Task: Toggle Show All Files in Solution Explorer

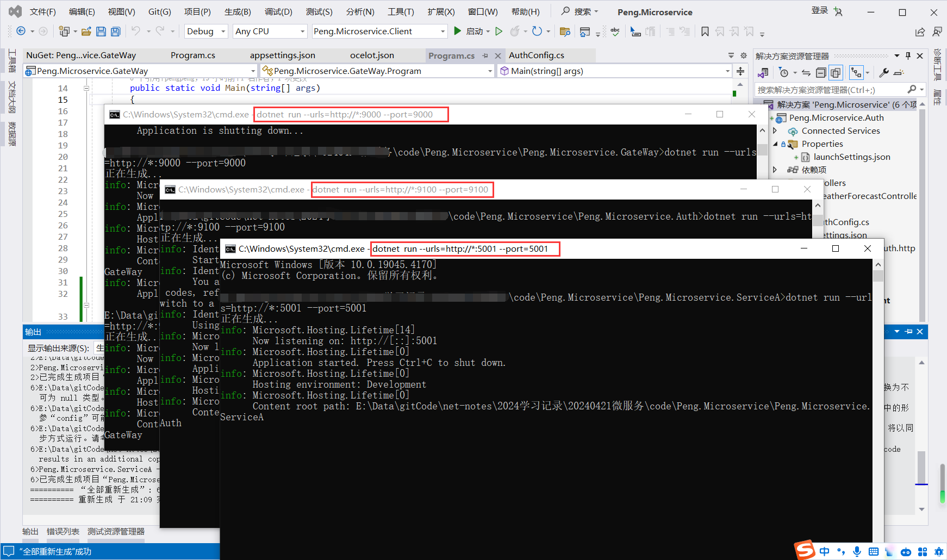Action: (x=836, y=72)
